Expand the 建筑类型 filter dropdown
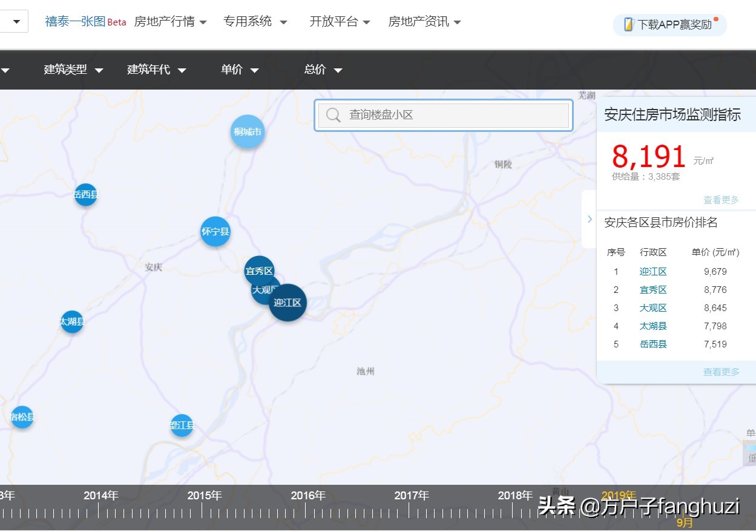The height and width of the screenshot is (532, 756). coord(73,70)
